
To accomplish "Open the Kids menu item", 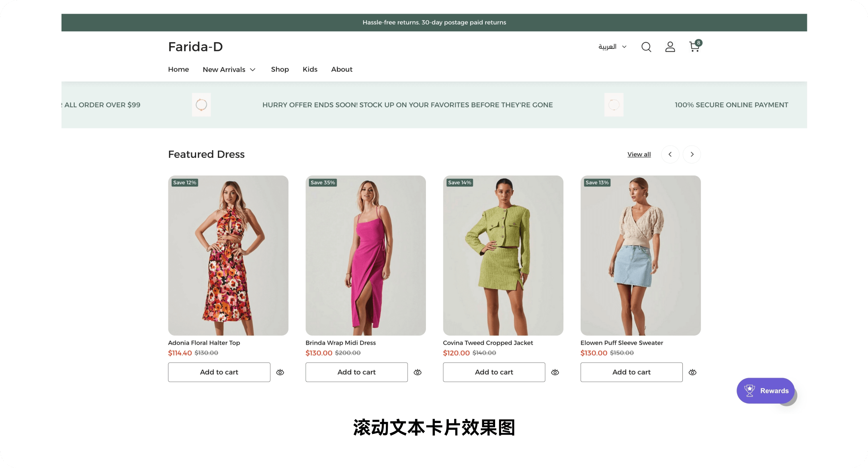I will point(310,69).
